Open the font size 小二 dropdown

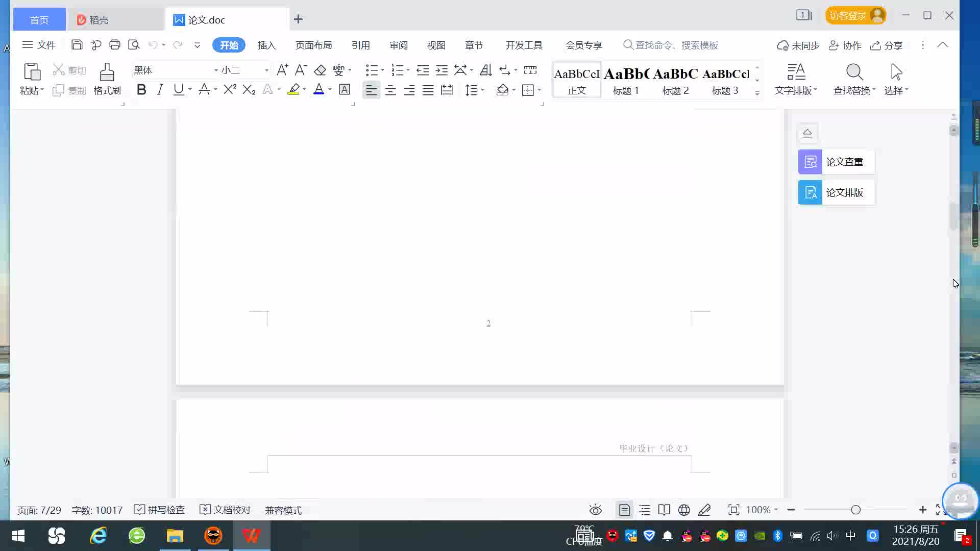266,70
